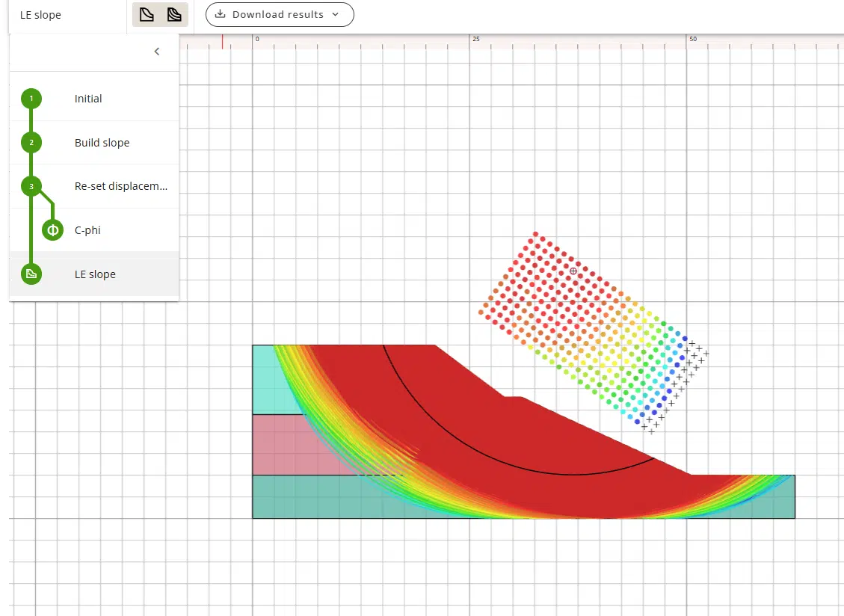Select stage 2 circle node

pos(31,143)
